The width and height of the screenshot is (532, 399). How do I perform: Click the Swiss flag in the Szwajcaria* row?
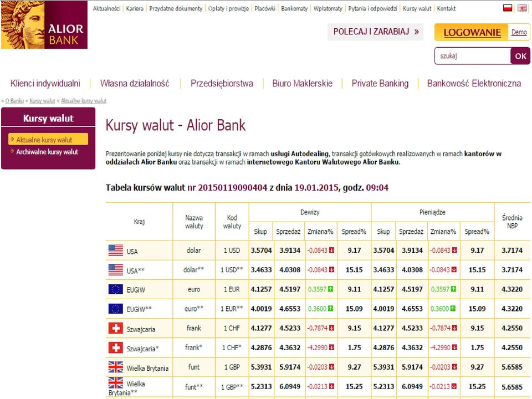(116, 347)
